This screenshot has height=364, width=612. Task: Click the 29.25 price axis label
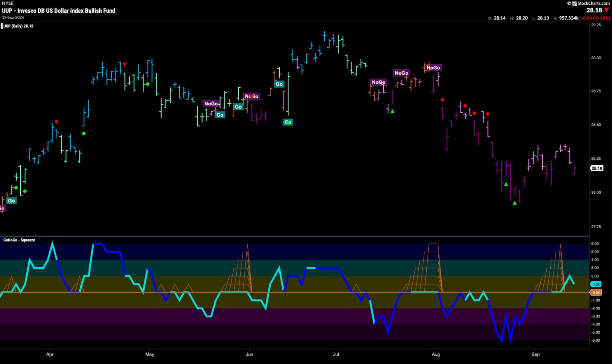pos(596,25)
